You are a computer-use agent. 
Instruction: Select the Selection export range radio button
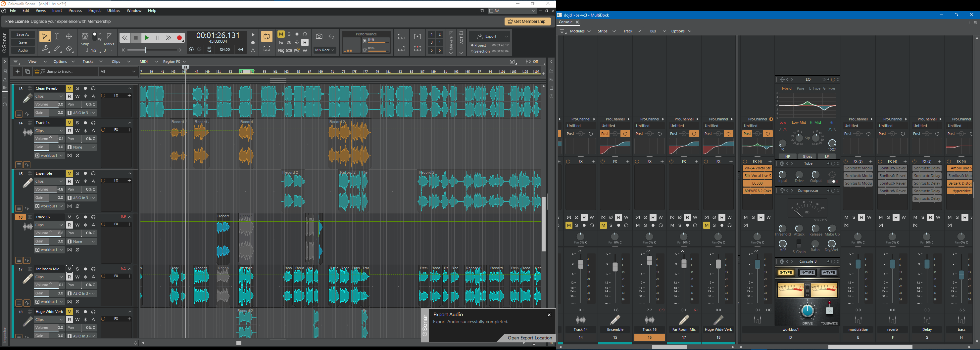(472, 51)
